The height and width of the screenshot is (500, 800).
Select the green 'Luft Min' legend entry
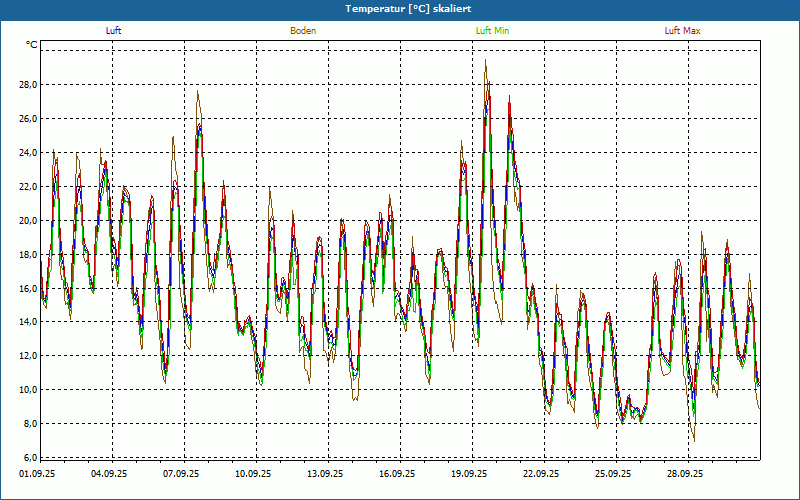click(x=492, y=31)
